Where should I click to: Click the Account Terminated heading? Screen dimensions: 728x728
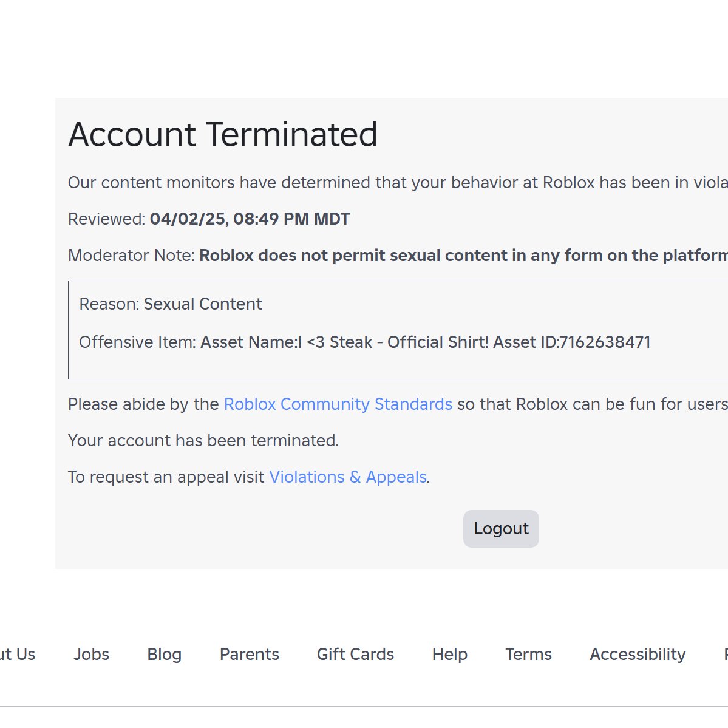coord(223,134)
